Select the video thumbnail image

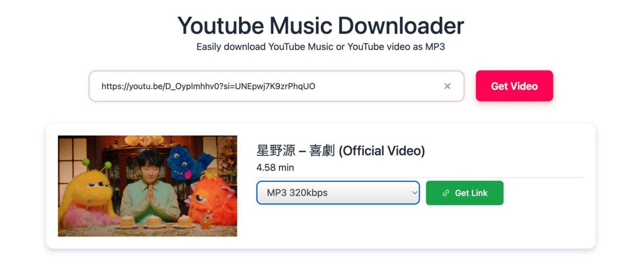coord(148,186)
